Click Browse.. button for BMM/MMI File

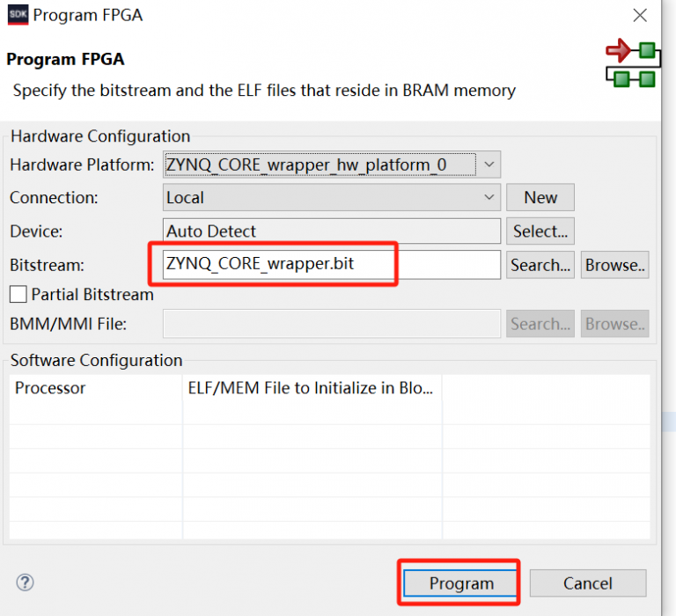click(614, 324)
